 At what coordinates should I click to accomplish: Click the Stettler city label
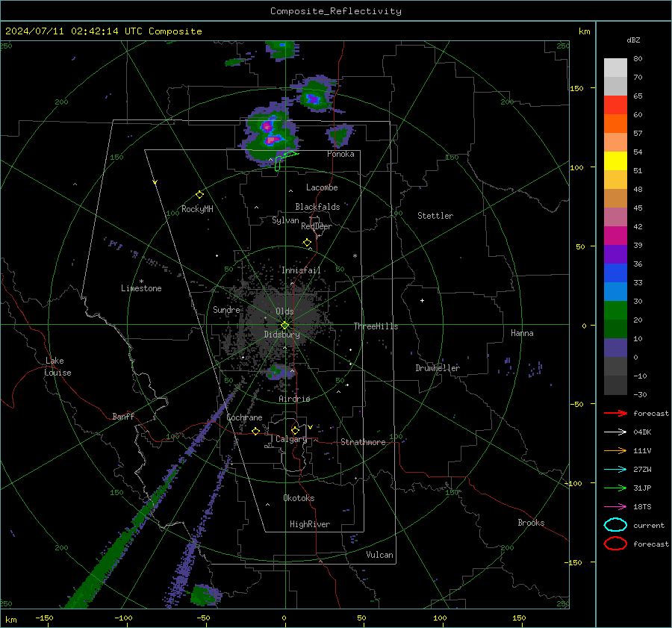tap(435, 216)
